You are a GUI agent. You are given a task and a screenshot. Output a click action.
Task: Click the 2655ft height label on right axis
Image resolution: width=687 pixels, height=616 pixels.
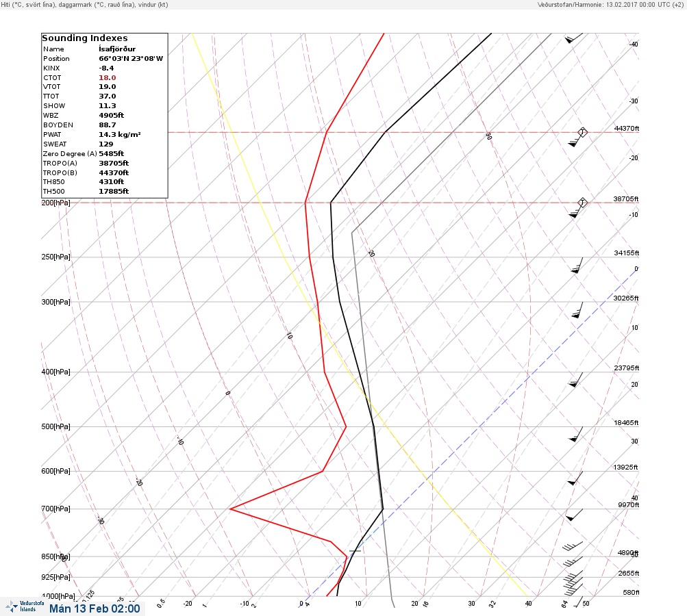click(628, 573)
